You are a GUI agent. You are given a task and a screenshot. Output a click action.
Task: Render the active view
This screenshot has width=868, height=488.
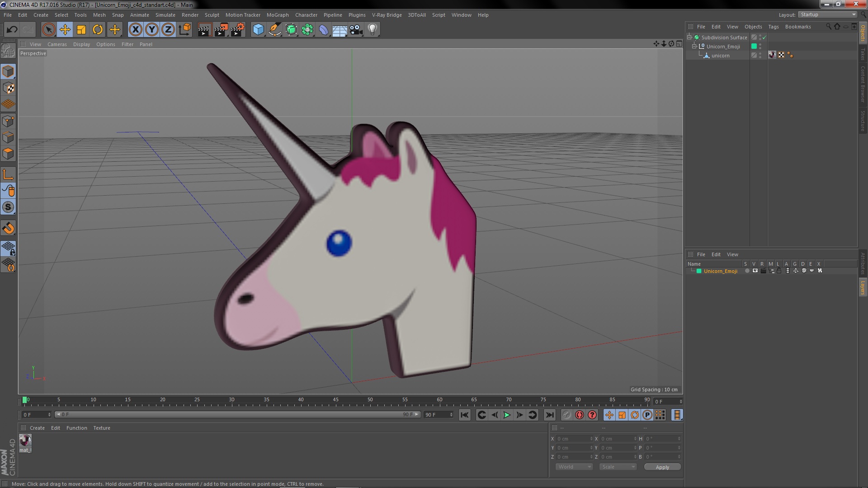(x=204, y=30)
